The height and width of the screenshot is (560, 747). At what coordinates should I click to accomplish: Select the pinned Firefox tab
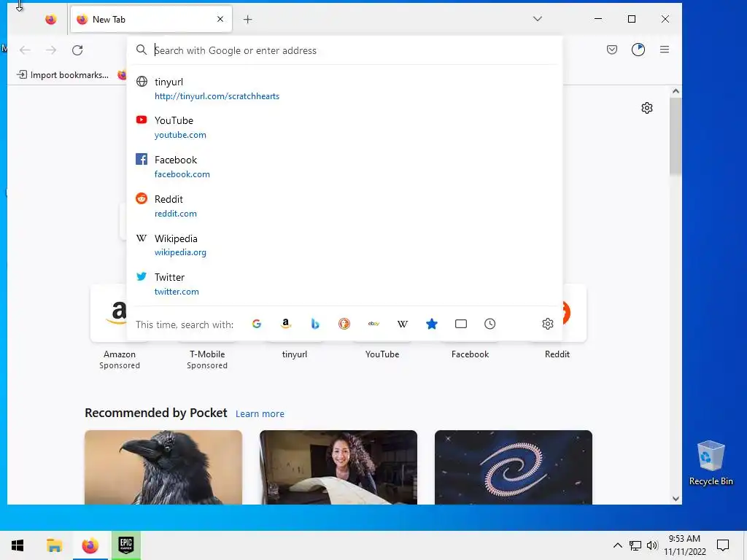click(x=50, y=20)
